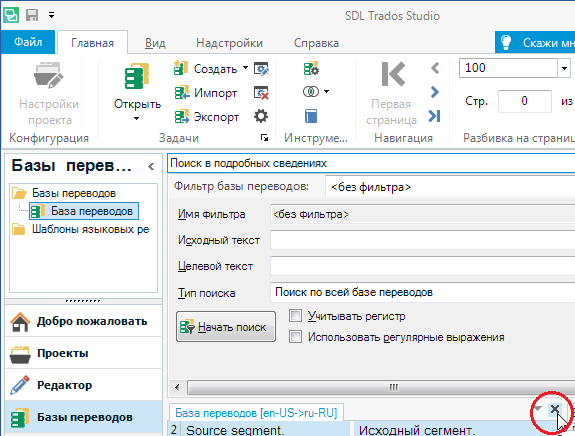The height and width of the screenshot is (436, 575).
Task: Click the Первая страница navigation icon
Action: [x=393, y=74]
